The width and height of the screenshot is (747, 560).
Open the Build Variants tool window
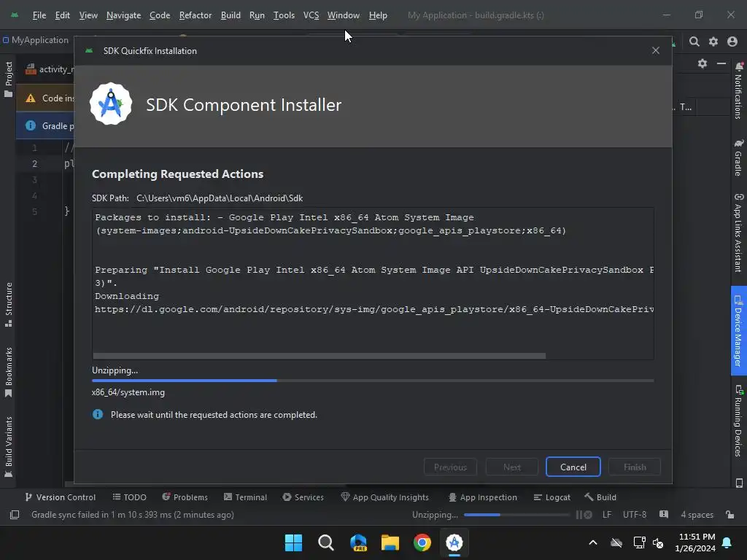(8, 447)
